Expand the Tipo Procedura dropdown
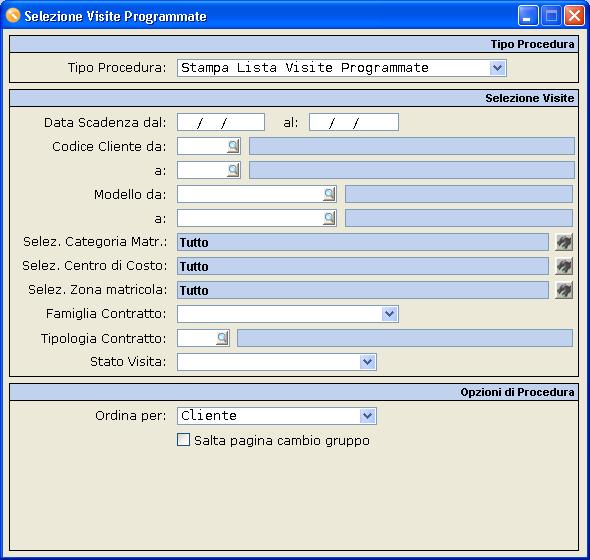The image size is (590, 560). point(497,68)
